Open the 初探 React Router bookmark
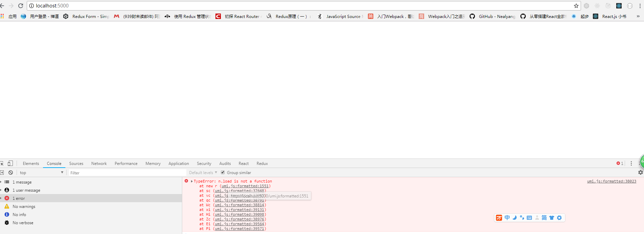 pos(238,16)
